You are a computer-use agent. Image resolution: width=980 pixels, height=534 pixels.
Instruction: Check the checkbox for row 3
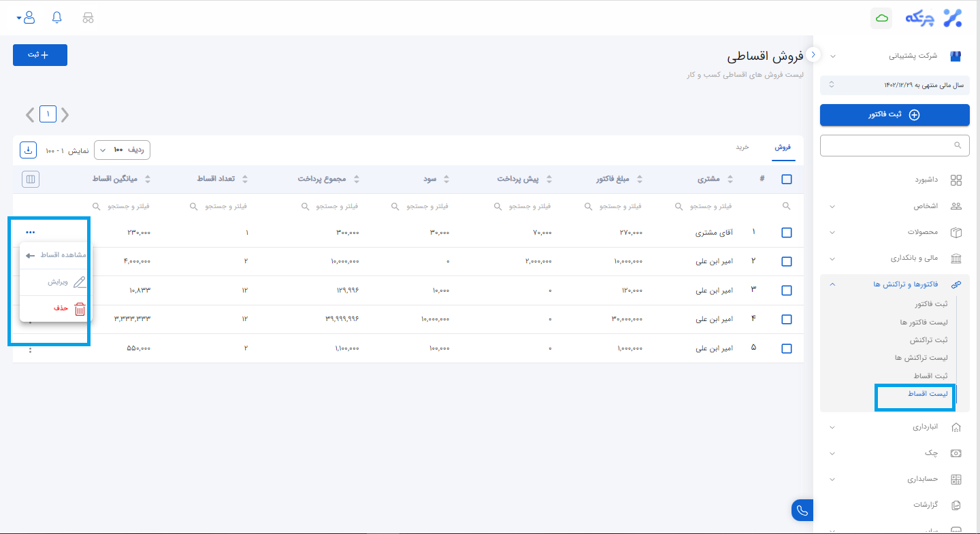pos(787,290)
